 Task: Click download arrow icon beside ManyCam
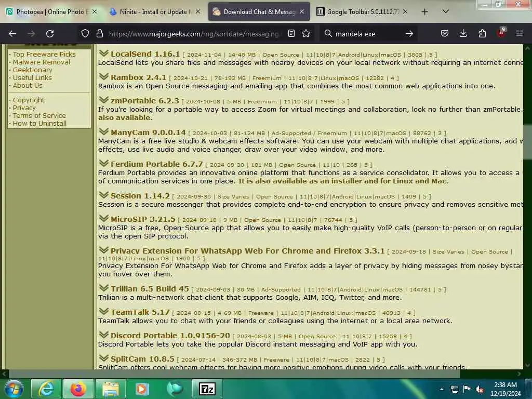(104, 131)
